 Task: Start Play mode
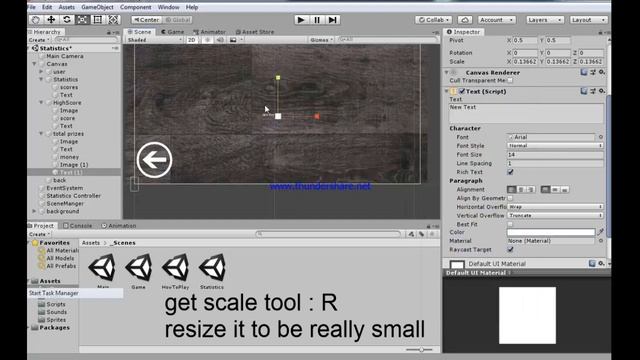(x=301, y=20)
